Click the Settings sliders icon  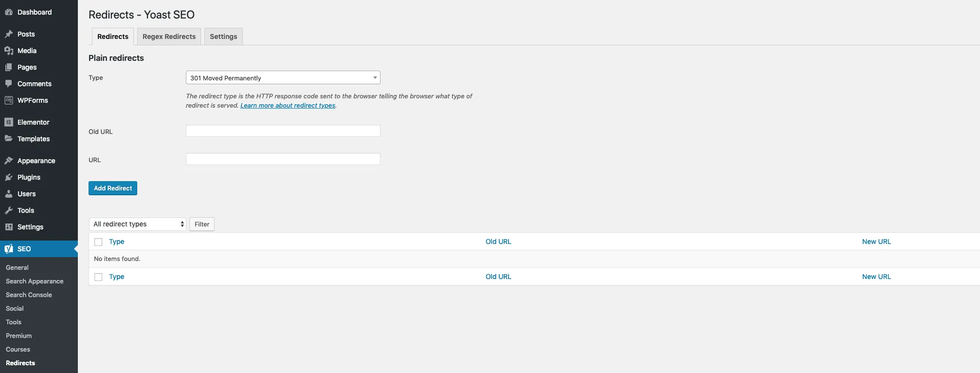pos(9,227)
